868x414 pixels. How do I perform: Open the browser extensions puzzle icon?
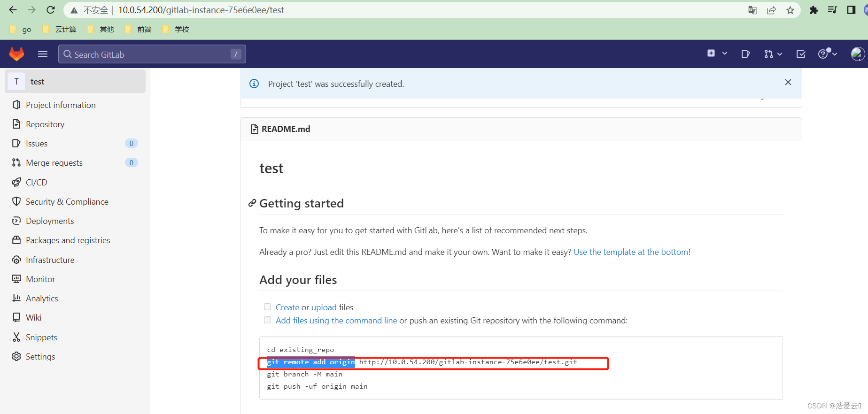point(814,10)
